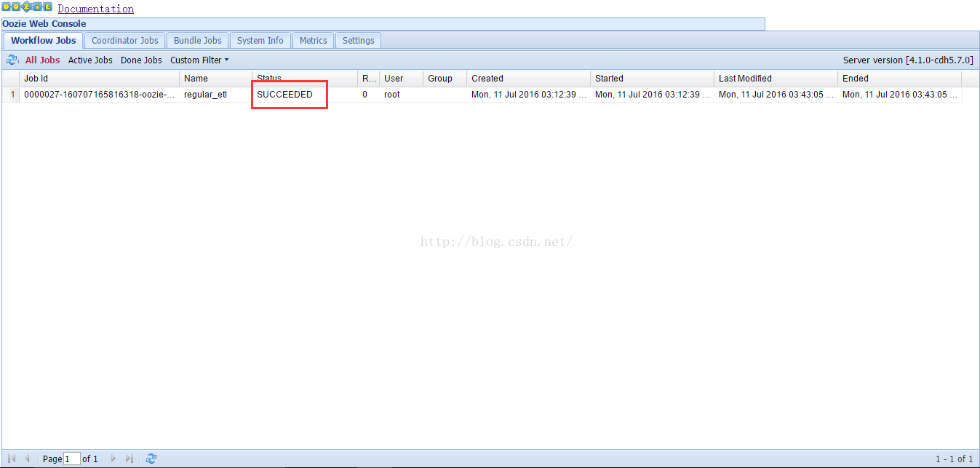Viewport: 980px width, 468px height.
Task: Click the Created time Mon, 11 Jul 2016 03:12:39
Action: point(529,95)
